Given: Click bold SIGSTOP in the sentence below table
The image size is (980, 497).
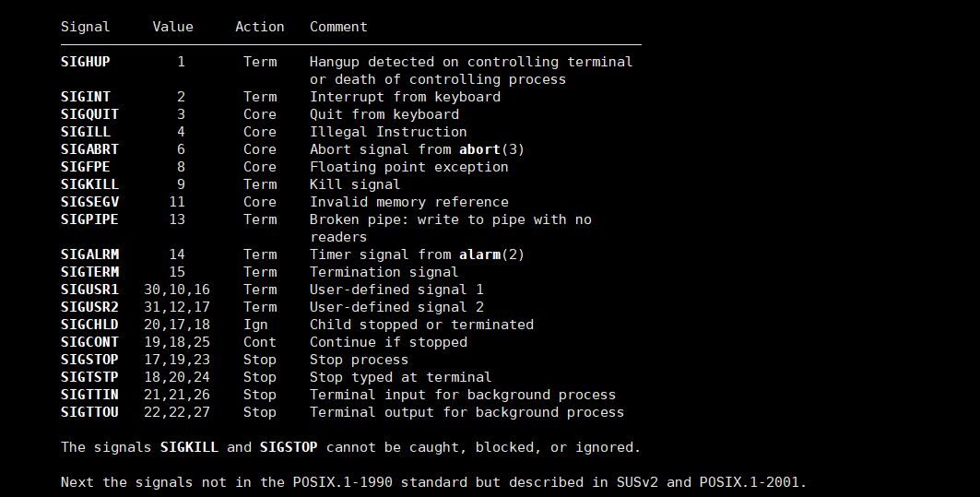Looking at the screenshot, I should coord(289,447).
